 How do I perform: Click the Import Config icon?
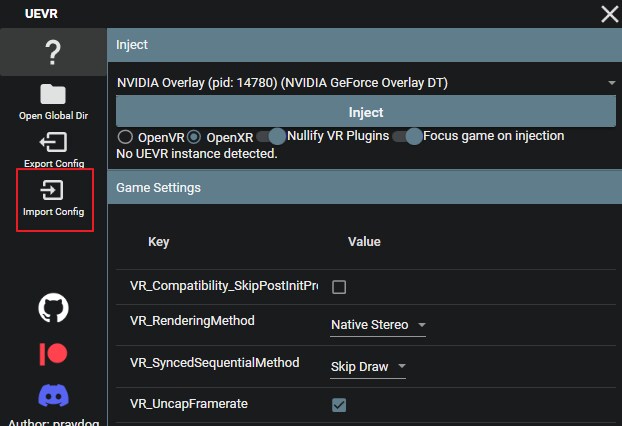(x=53, y=190)
